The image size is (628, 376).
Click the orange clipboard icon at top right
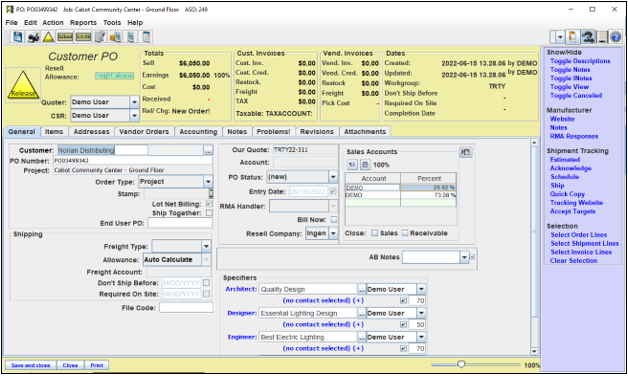pos(573,37)
